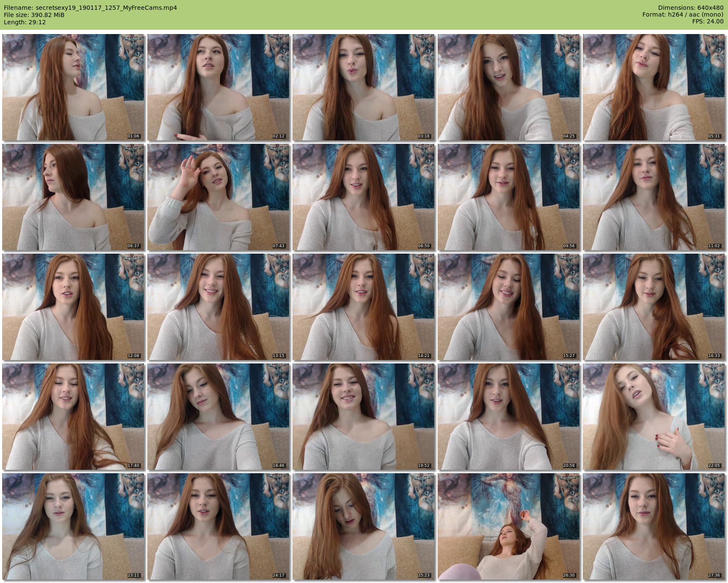
Task: Open the frame stamped 11:02
Action: 654,197
